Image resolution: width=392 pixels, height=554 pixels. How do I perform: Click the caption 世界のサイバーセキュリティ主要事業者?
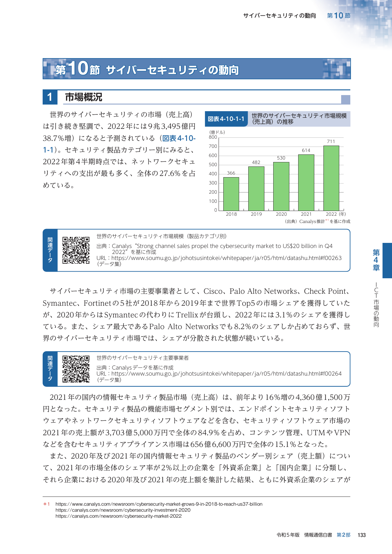142,358
